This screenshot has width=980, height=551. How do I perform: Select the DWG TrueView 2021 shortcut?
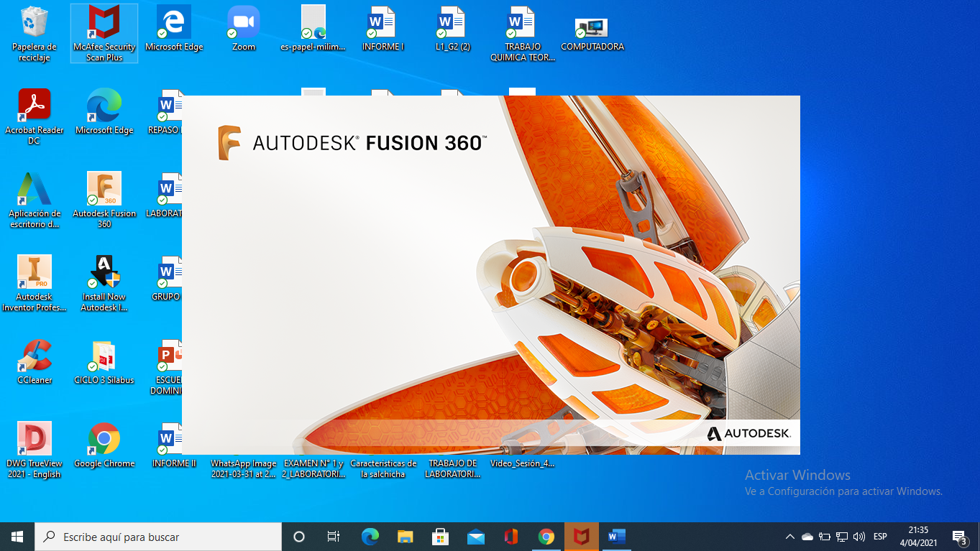click(x=35, y=450)
